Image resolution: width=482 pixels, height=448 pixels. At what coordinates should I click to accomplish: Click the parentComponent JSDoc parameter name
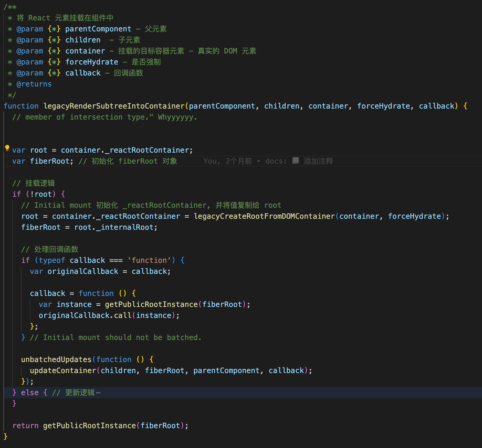tap(98, 29)
